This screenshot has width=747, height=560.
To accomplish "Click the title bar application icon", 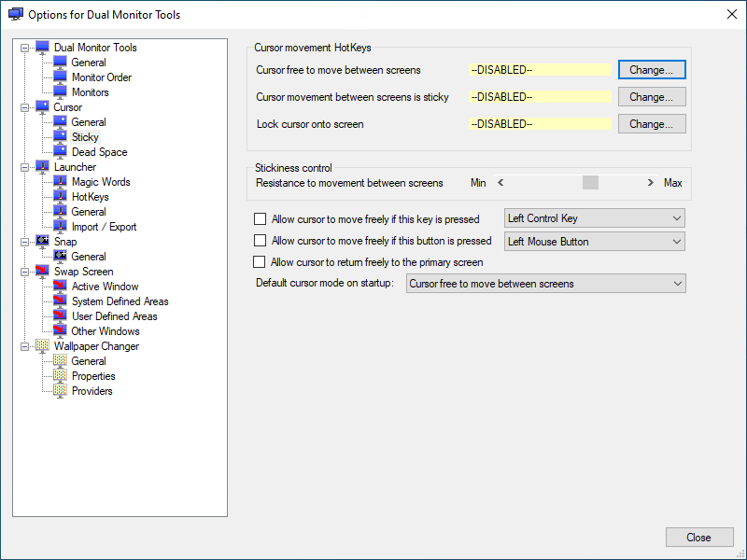I will (x=16, y=14).
